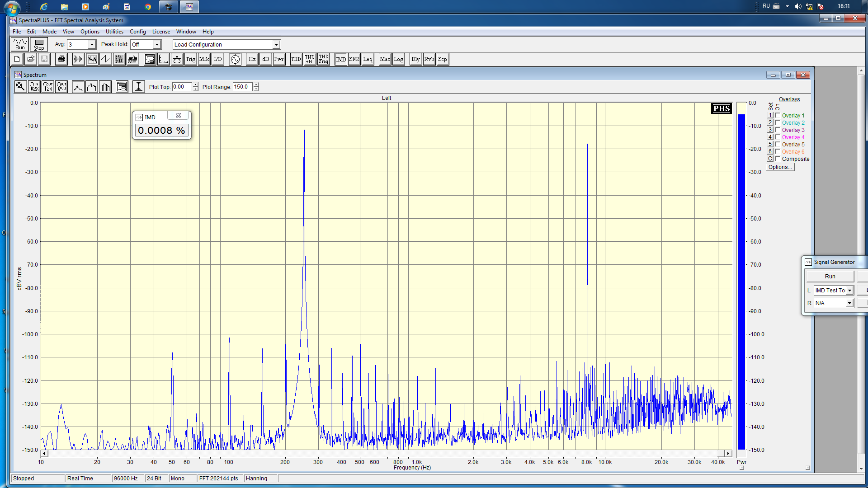Open Chrome from the taskbar
Viewport: 868px width, 488px height.
(x=148, y=7)
